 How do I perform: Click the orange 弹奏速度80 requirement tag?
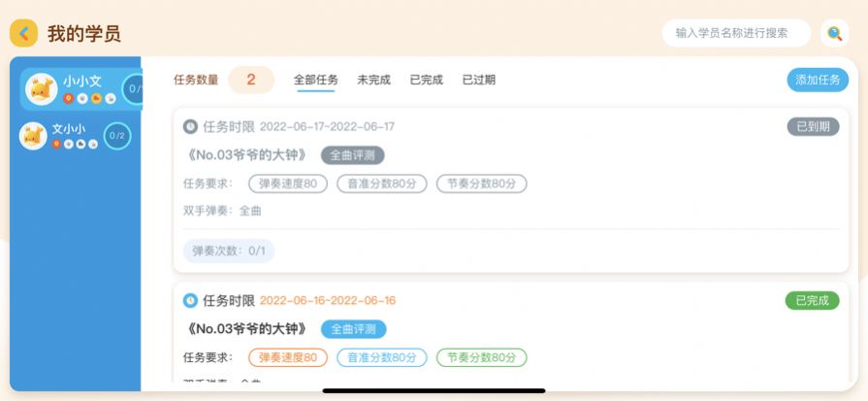coord(288,357)
